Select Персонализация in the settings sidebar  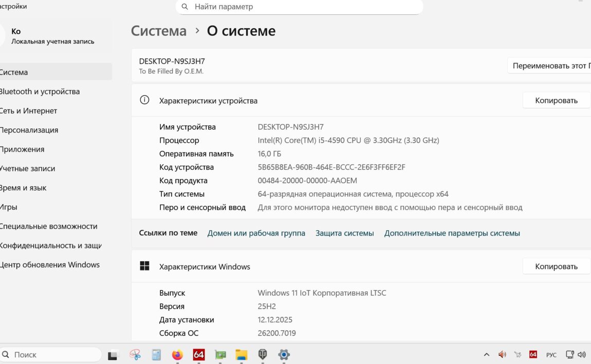click(29, 130)
